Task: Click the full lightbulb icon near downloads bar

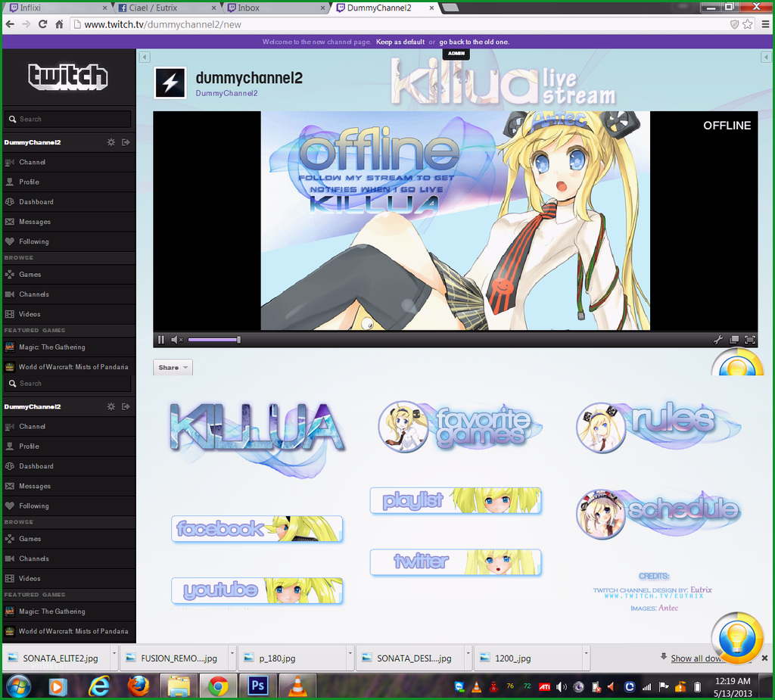Action: pyautogui.click(x=737, y=638)
